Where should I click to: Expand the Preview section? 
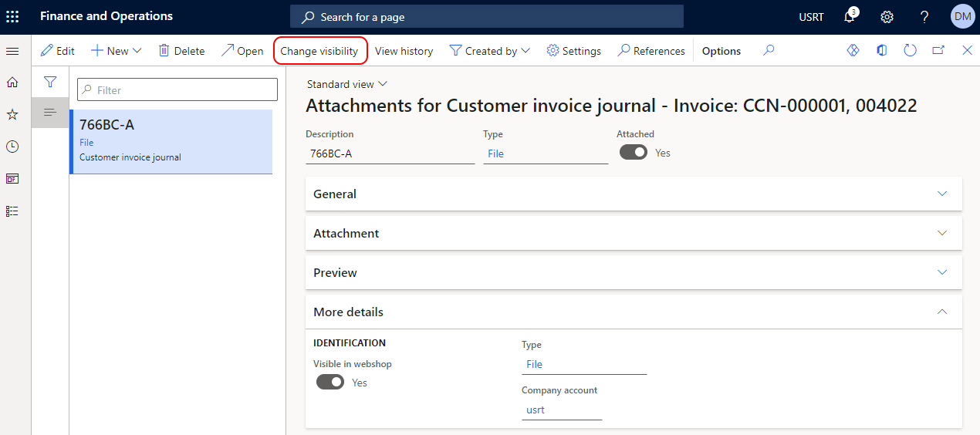[x=634, y=272]
